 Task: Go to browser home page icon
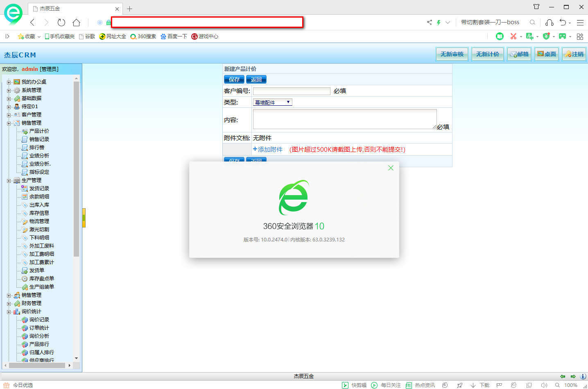76,22
